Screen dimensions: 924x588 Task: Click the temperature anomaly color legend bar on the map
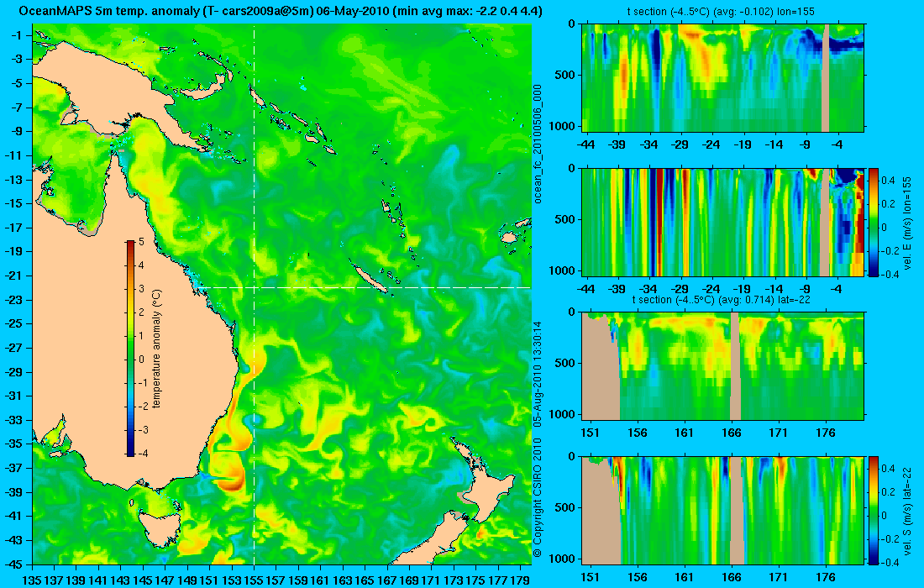tap(130, 349)
